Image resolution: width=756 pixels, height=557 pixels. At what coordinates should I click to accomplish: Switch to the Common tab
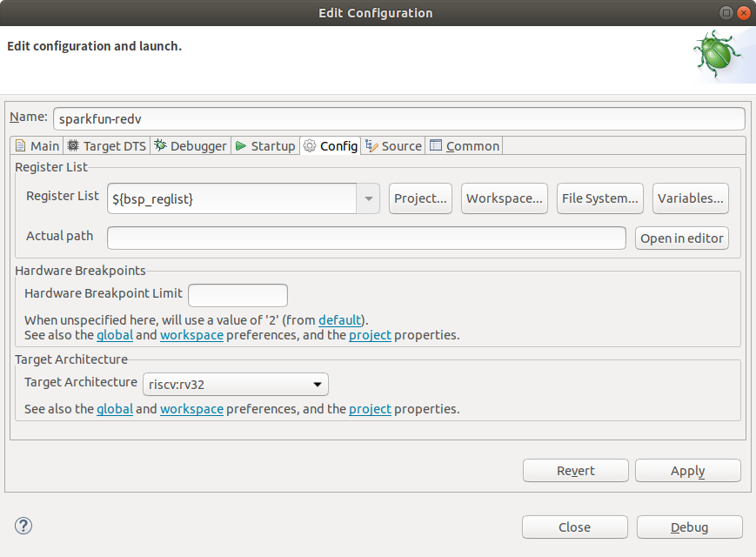[465, 146]
